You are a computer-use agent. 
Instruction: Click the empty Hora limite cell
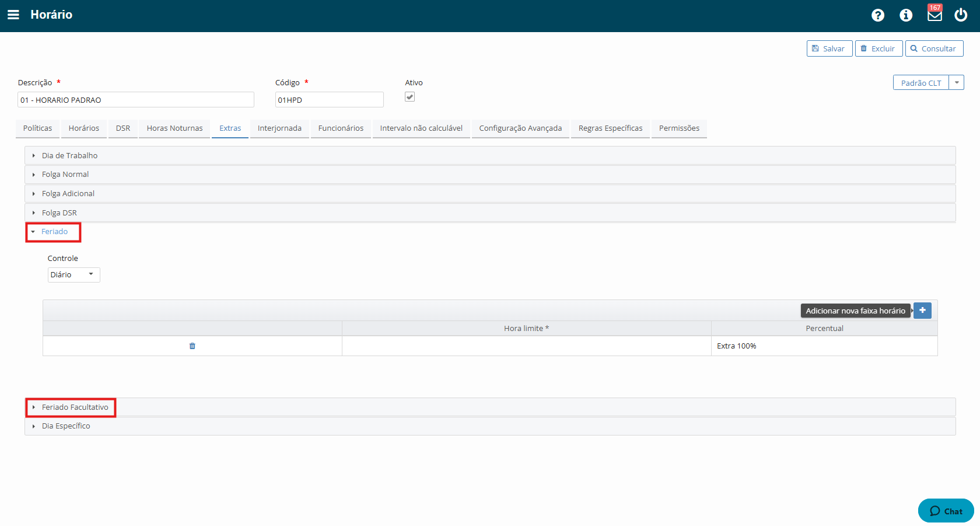(x=527, y=346)
